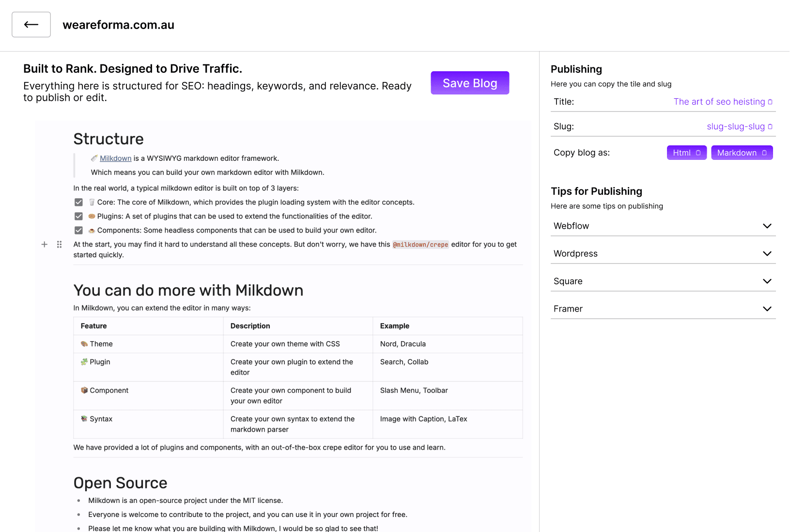The width and height of the screenshot is (790, 532).
Task: Open the Milkdown hyperlink in the blockquote
Action: 115,158
